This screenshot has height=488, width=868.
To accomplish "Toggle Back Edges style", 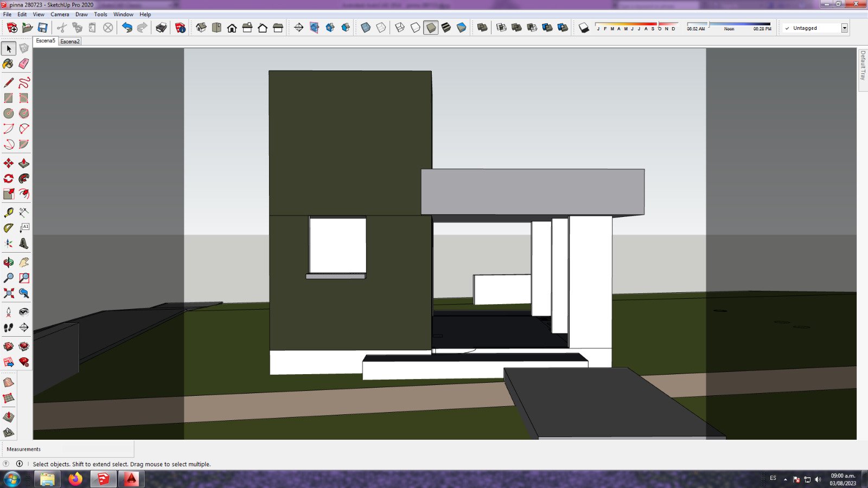I will point(381,28).
